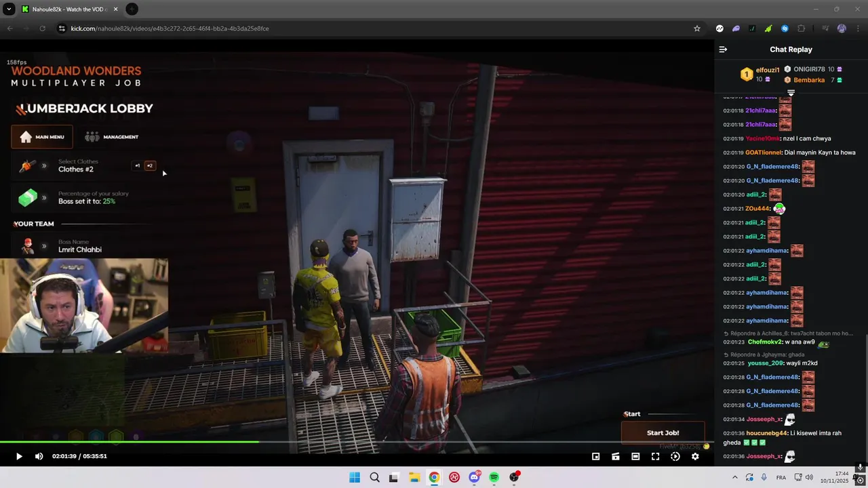Select the Nahoule82k VOD browser tab
Screen dimensions: 868x488
[71, 9]
